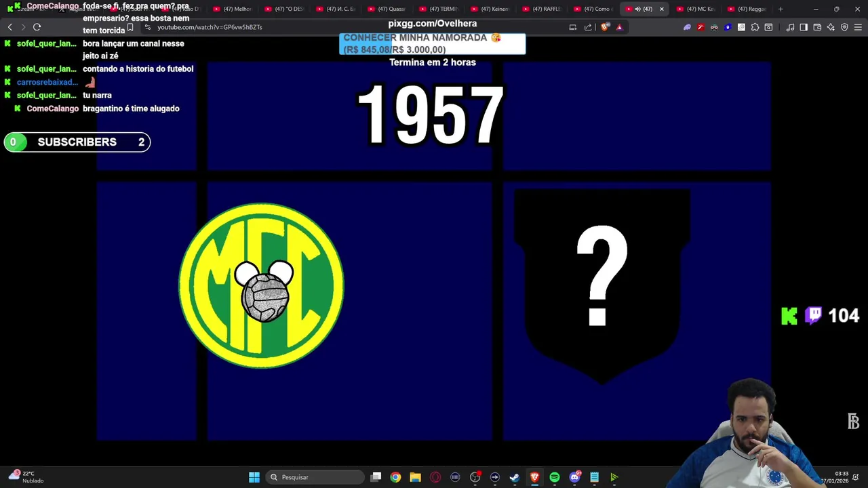Open the extensions puzzle-piece icon
Image resolution: width=868 pixels, height=488 pixels.
click(x=755, y=27)
